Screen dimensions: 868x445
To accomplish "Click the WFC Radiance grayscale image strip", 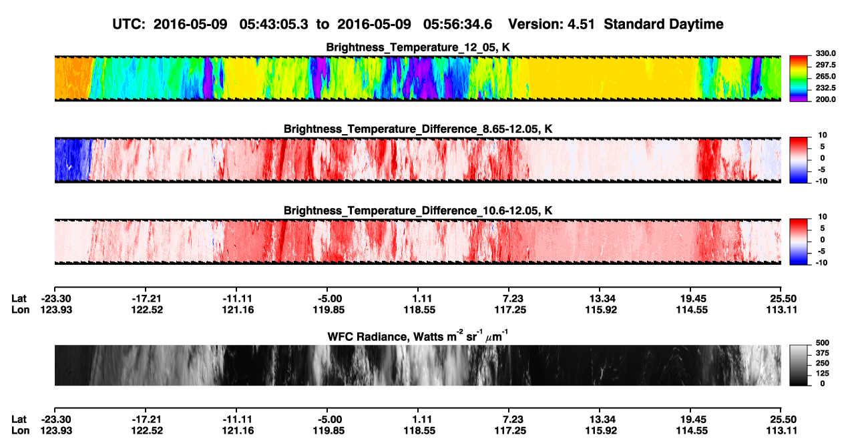I will click(417, 365).
